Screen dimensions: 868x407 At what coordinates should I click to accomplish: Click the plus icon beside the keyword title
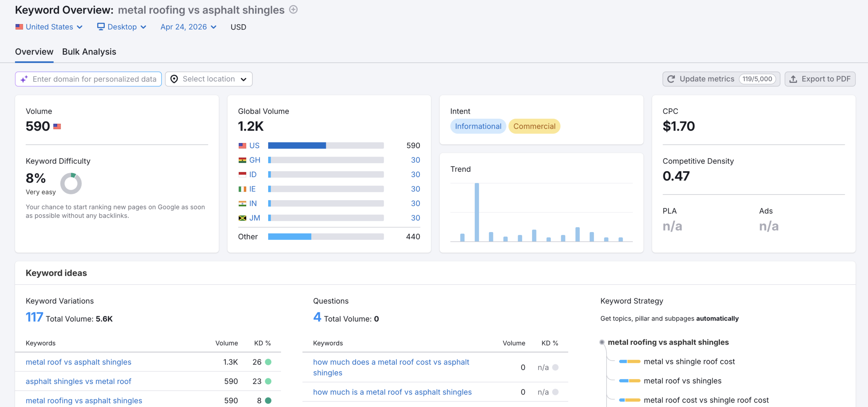coord(293,9)
